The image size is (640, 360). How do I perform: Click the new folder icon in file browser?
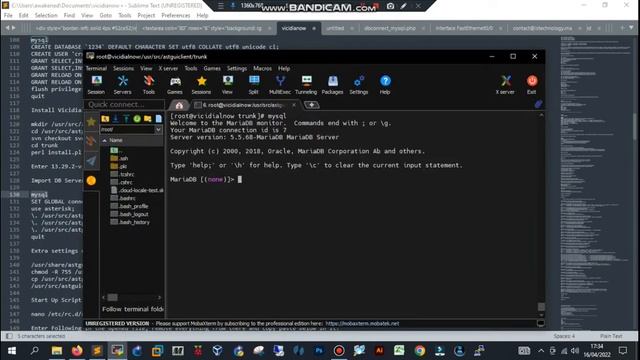coord(147,119)
